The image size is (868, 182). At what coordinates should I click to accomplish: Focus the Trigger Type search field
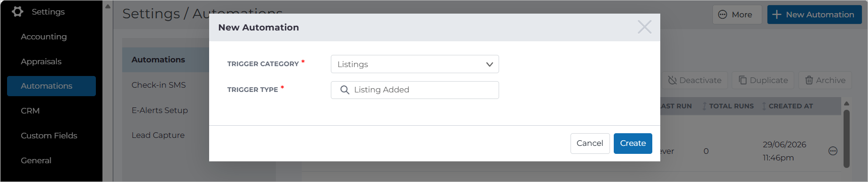pyautogui.click(x=414, y=90)
